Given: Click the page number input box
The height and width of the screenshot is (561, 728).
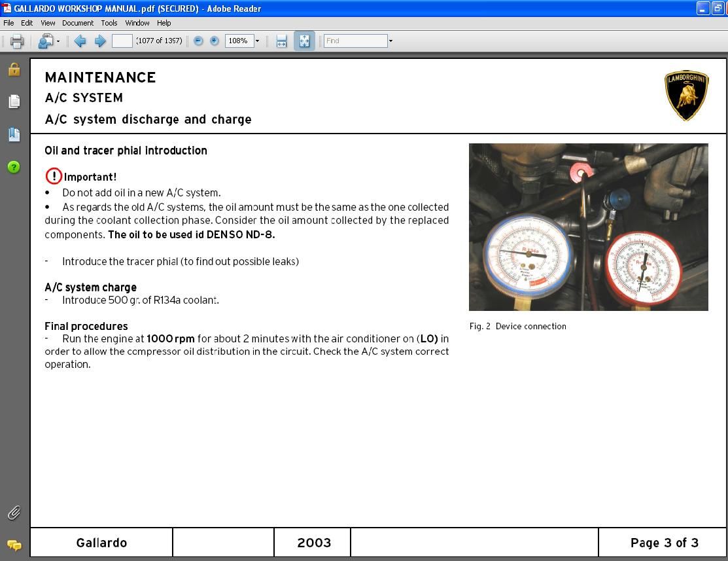Looking at the screenshot, I should coord(122,41).
